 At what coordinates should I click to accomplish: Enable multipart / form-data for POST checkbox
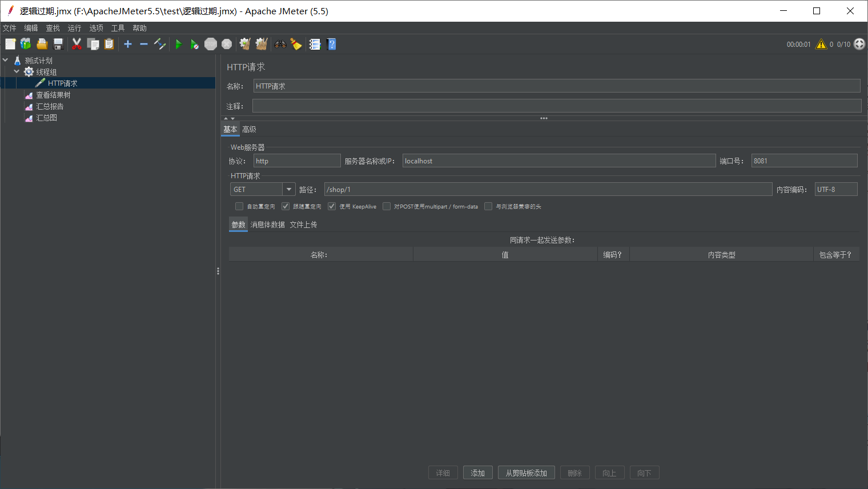387,206
